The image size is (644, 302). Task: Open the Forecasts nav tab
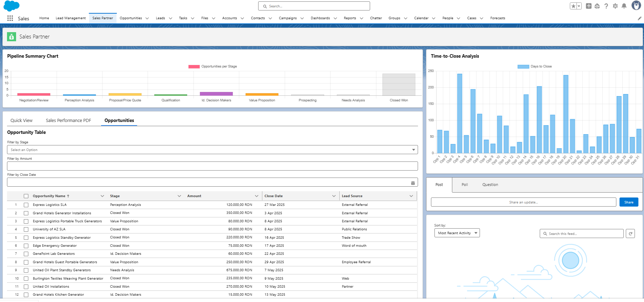pyautogui.click(x=497, y=18)
